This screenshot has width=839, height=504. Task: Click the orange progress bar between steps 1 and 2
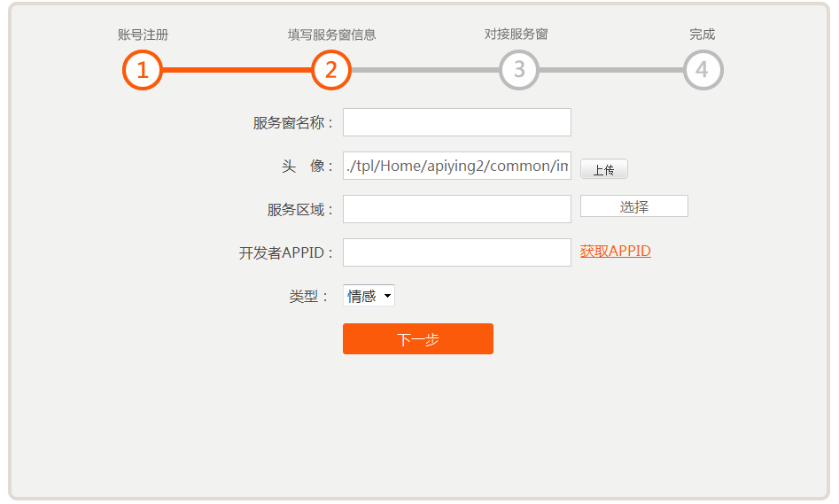[237, 70]
